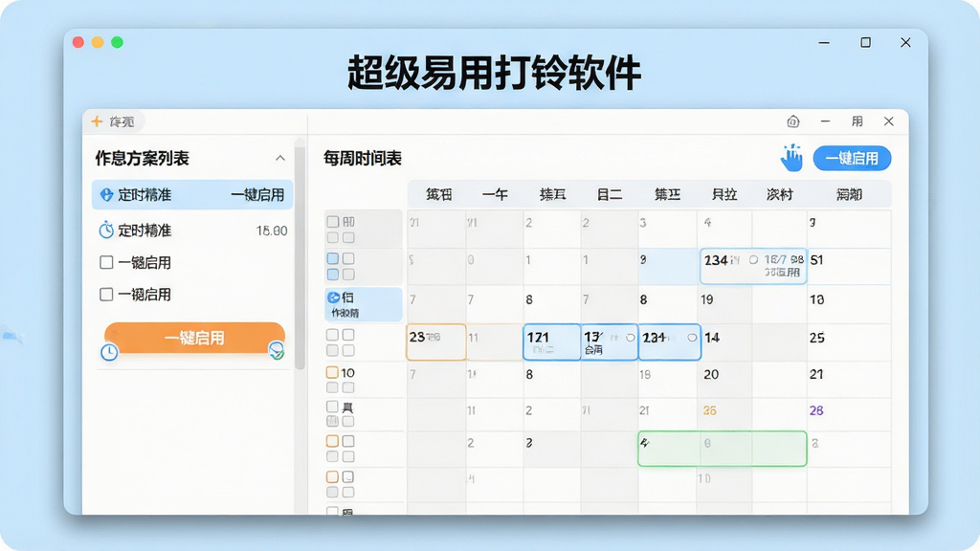
Task: Click the 每周时间表 heading
Action: pos(363,158)
